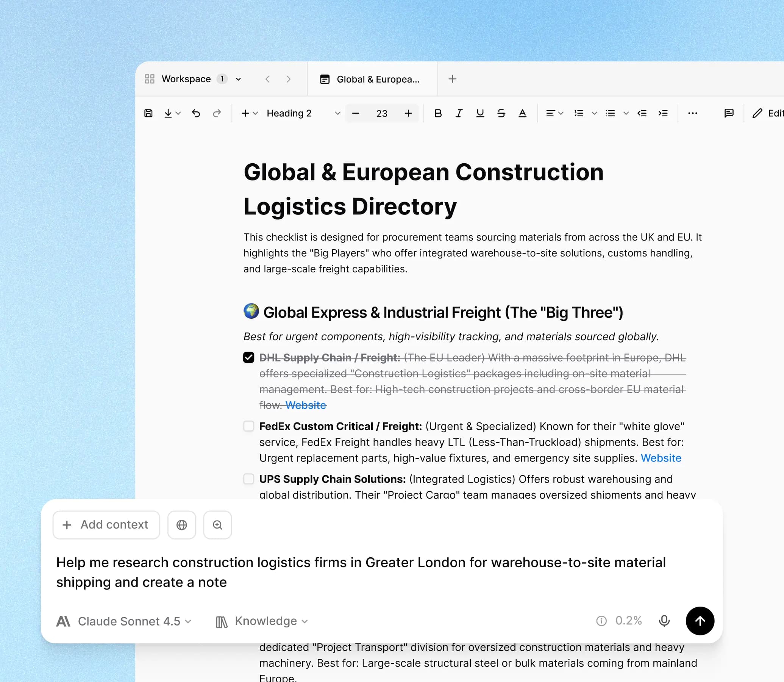
Task: Check the FedEx Custom Critical checkbox
Action: click(x=249, y=426)
